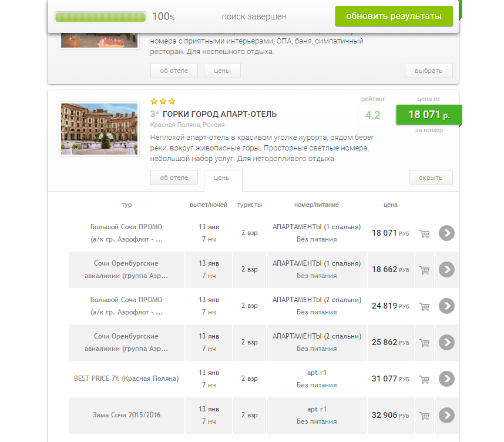Viewport: 504px width, 442px height.
Task: Click the search progress bar at 100%
Action: point(100,16)
